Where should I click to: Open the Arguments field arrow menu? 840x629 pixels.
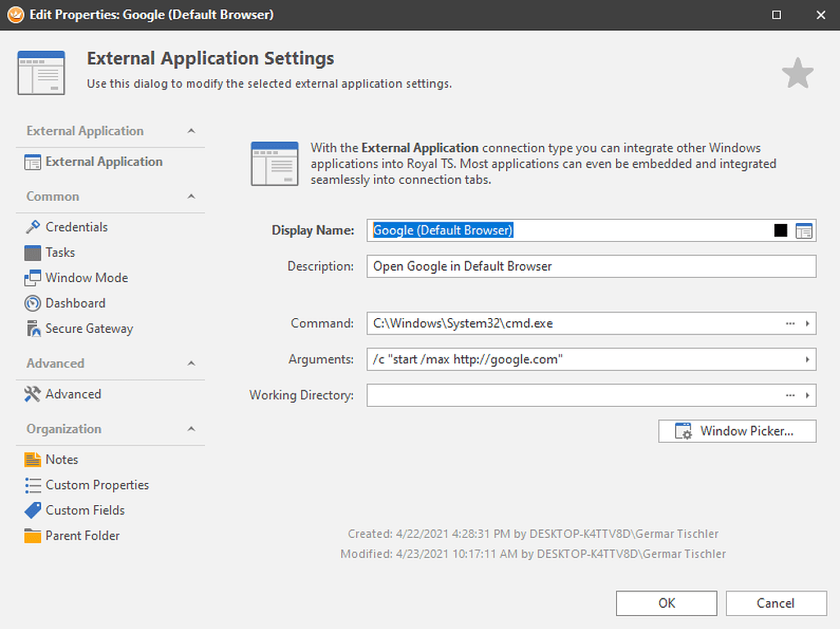tap(807, 359)
